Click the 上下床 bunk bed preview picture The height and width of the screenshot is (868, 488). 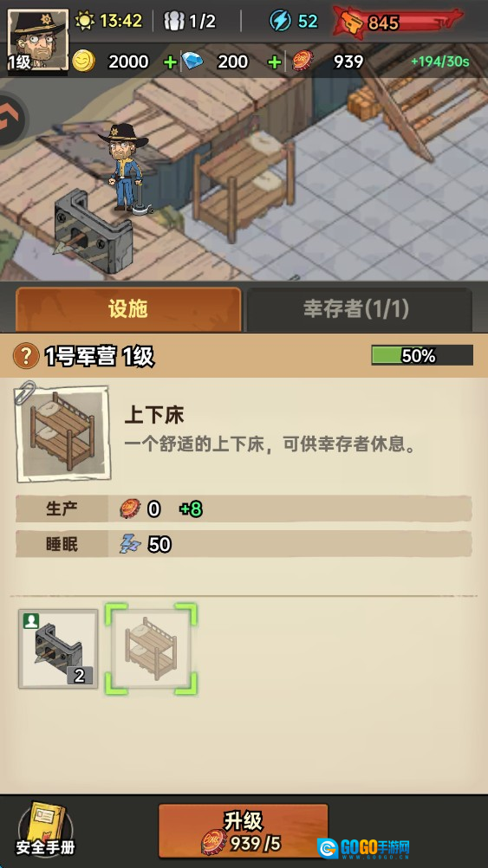click(x=62, y=433)
